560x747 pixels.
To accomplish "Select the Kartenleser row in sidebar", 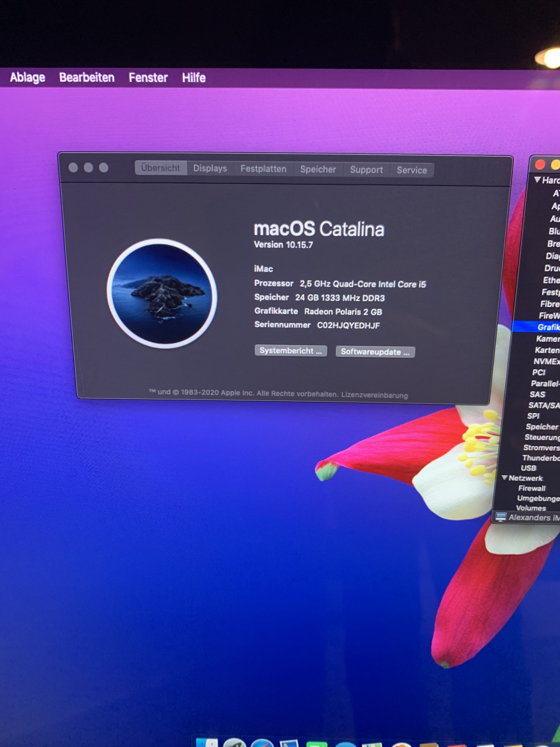I will [x=547, y=350].
